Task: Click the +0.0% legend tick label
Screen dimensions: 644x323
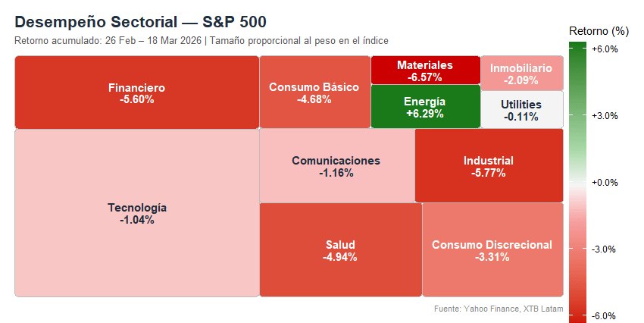Action: (605, 183)
